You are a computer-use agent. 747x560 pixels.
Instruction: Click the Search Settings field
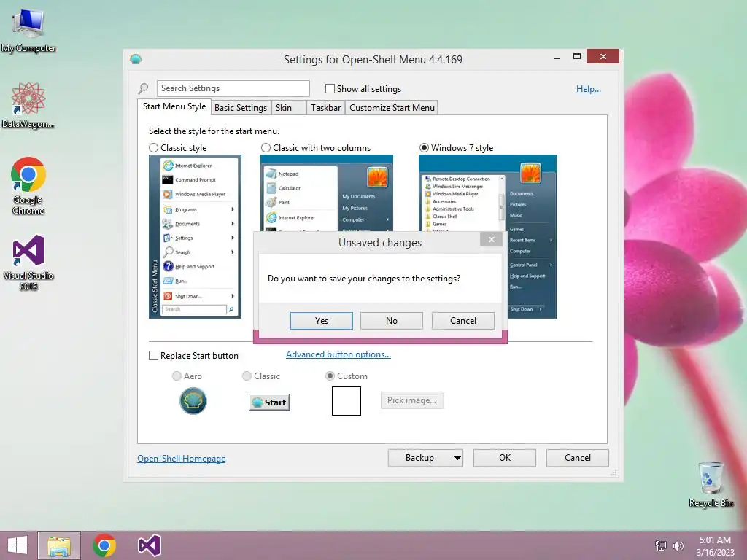pyautogui.click(x=233, y=88)
